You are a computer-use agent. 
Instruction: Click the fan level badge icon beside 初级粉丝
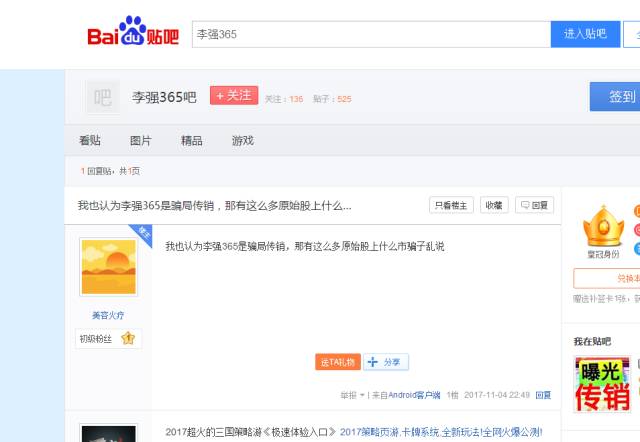pos(128,339)
